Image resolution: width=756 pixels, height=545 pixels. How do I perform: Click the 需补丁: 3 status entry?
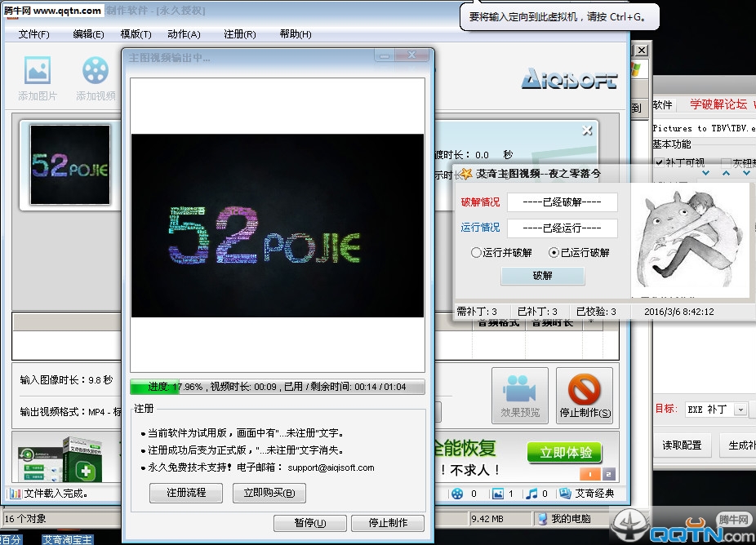pyautogui.click(x=477, y=312)
